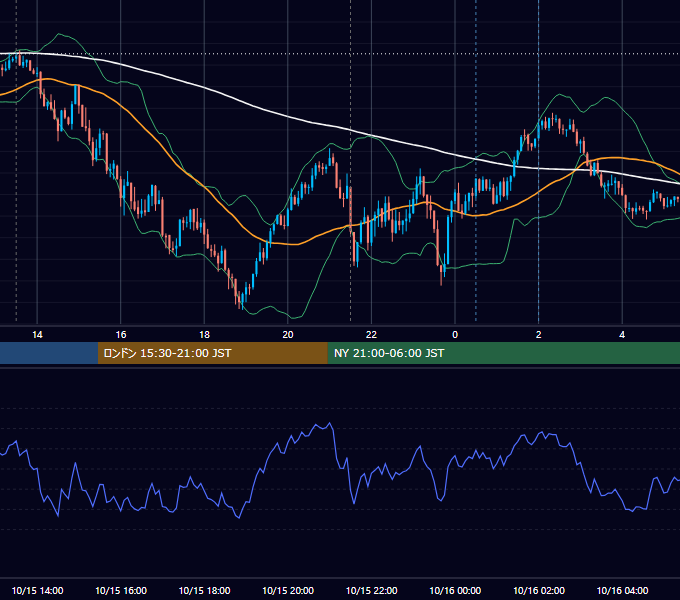Select the ロンドン 15:30-21:00 JST session bar
680x600 pixels.
click(x=212, y=353)
